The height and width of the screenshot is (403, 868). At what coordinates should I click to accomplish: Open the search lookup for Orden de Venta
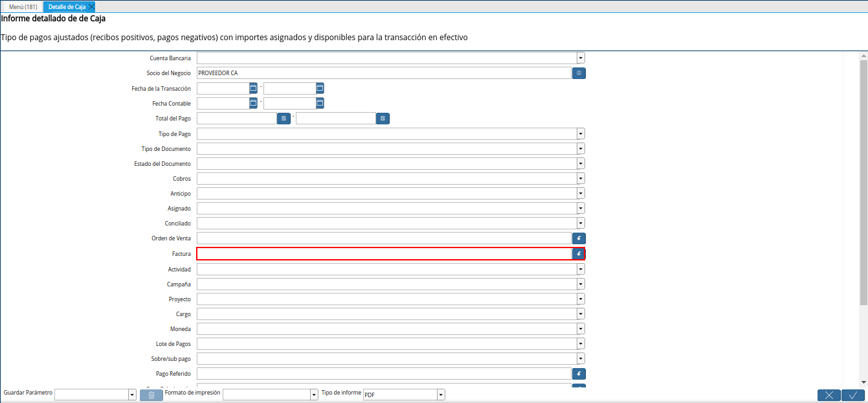click(x=578, y=238)
